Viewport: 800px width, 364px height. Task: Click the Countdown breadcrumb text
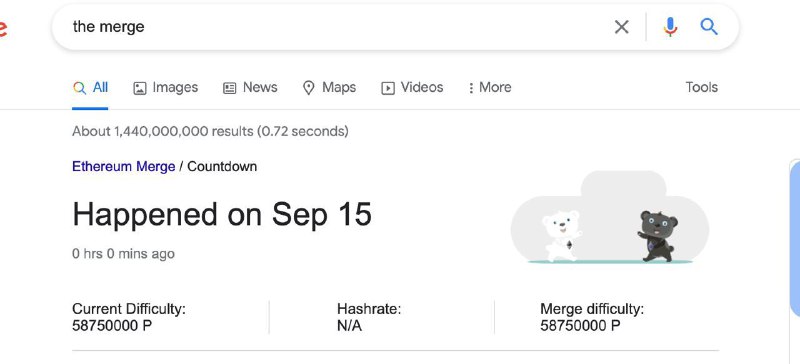point(222,166)
